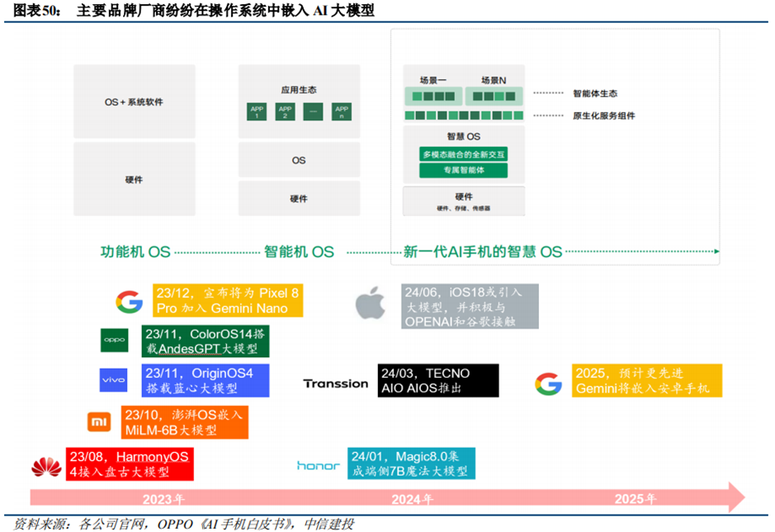Select the red 23/08 HarmonyOS 4 box

130,464
